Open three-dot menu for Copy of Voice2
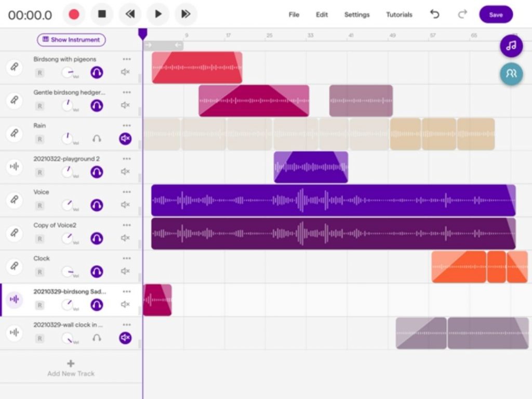 [127, 225]
